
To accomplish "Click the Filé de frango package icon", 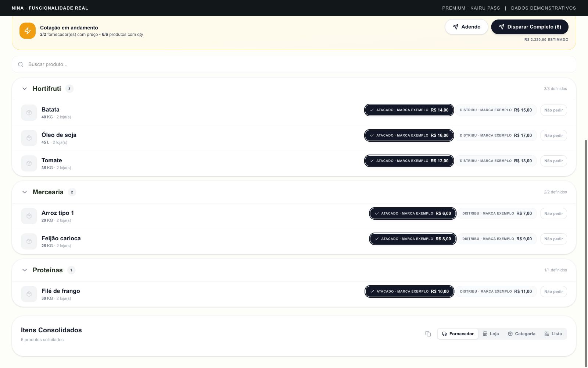I will click(x=29, y=294).
